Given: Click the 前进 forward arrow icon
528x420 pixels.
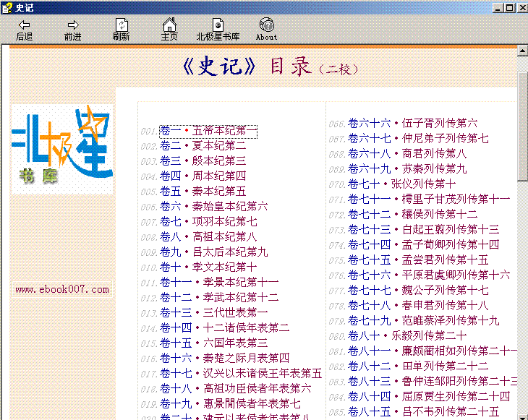Looking at the screenshot, I should click(73, 25).
